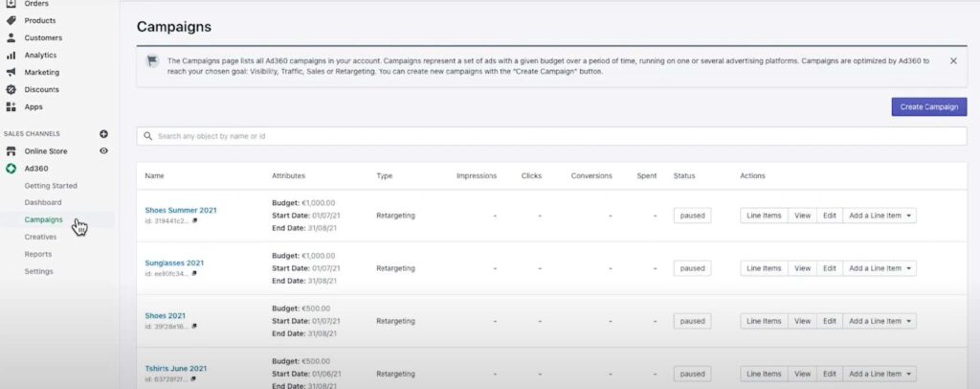The image size is (980, 389).
Task: Expand Add a Line Item for Tshirts June 2021
Action: coord(880,374)
